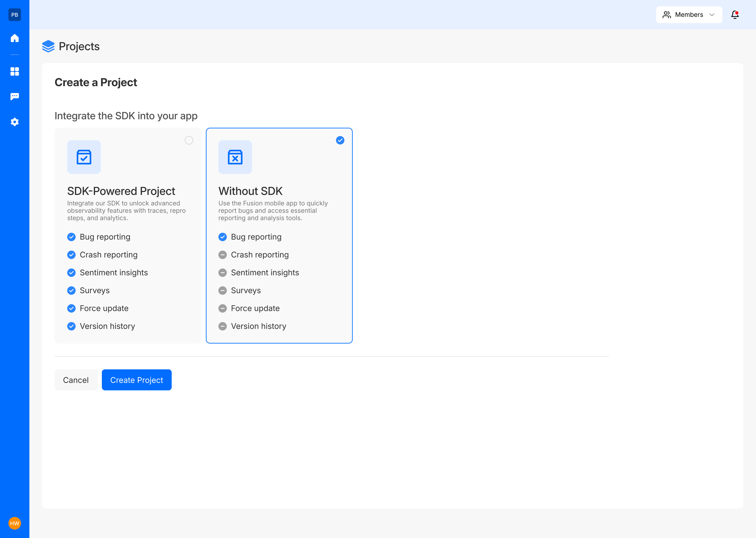Viewport: 756px width, 538px height.
Task: Click Bug reporting checkmark under Without SDK
Action: click(222, 237)
